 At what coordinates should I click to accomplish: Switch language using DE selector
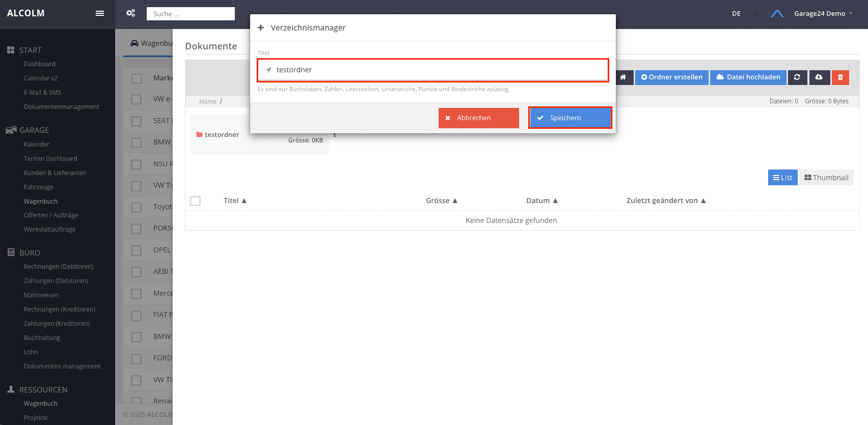click(x=736, y=14)
